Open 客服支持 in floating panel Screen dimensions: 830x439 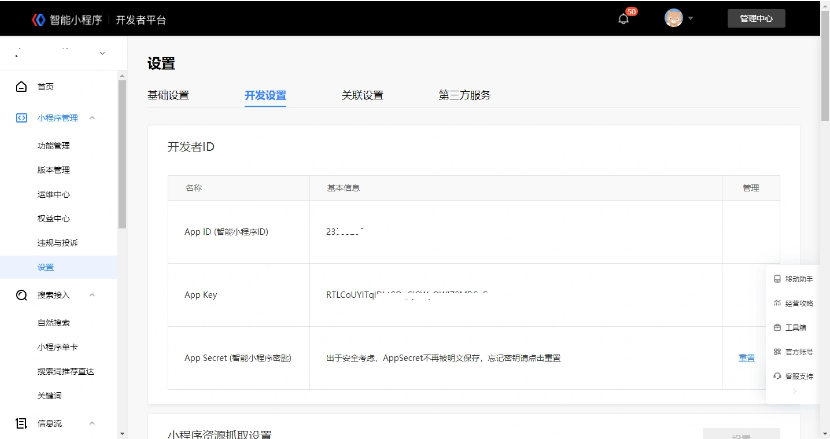pyautogui.click(x=793, y=376)
